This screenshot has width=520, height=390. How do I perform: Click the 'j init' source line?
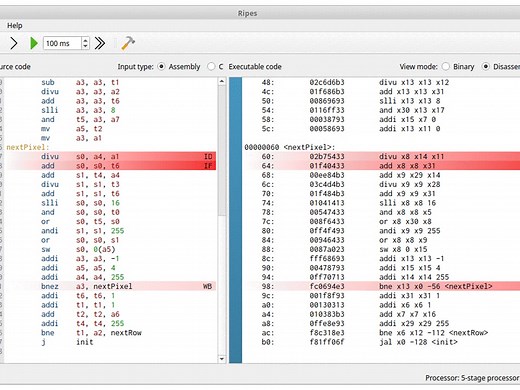pos(111,342)
